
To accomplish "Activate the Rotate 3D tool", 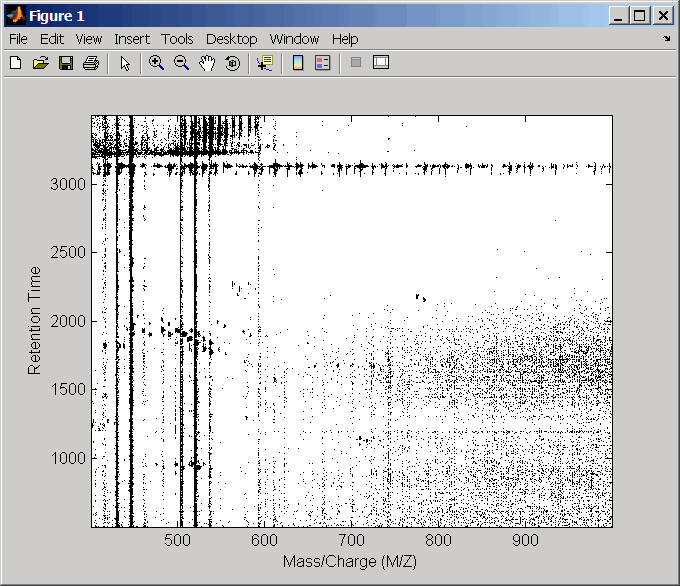I will pyautogui.click(x=232, y=63).
